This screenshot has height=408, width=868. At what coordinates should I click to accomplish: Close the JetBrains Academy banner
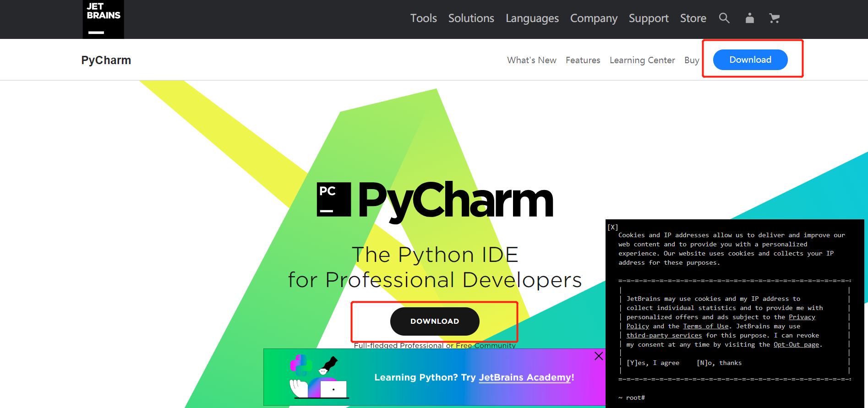[x=599, y=356]
